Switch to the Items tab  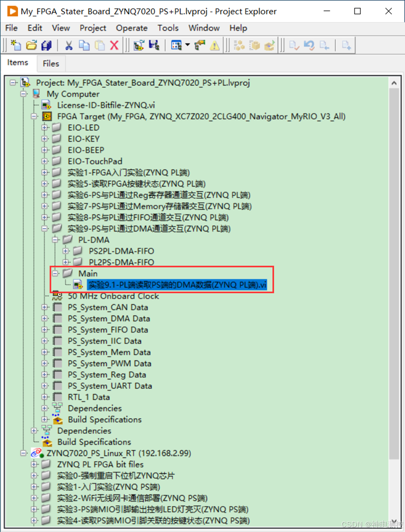(x=17, y=63)
